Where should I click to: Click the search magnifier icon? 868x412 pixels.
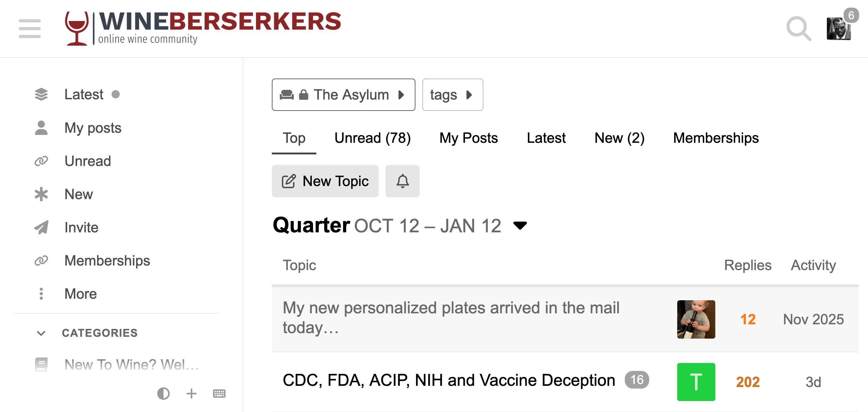[798, 28]
